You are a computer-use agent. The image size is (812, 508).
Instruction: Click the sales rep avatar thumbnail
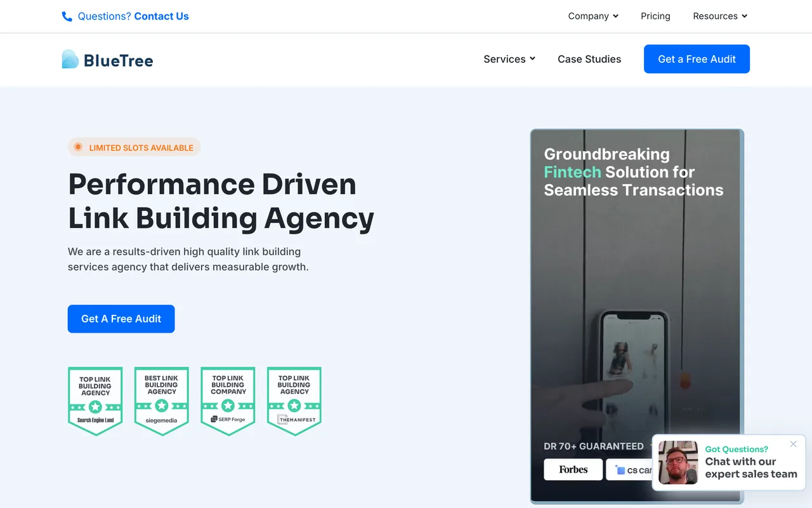click(x=678, y=462)
